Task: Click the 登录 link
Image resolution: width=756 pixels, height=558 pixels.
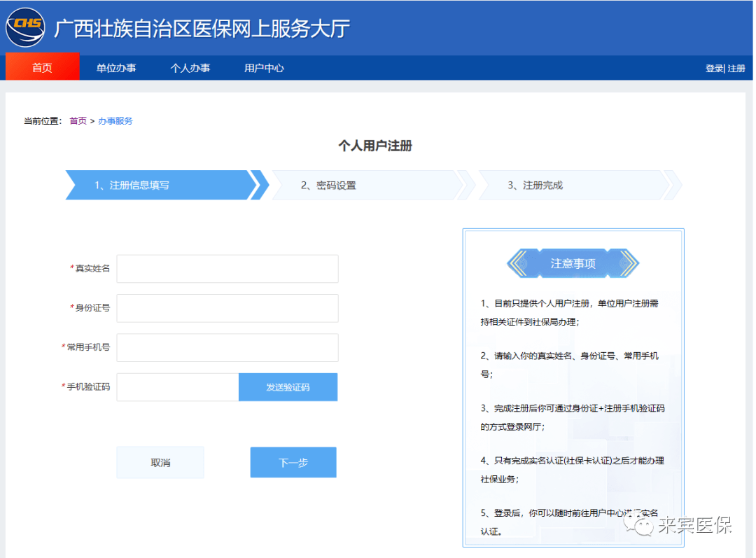Action: (714, 69)
